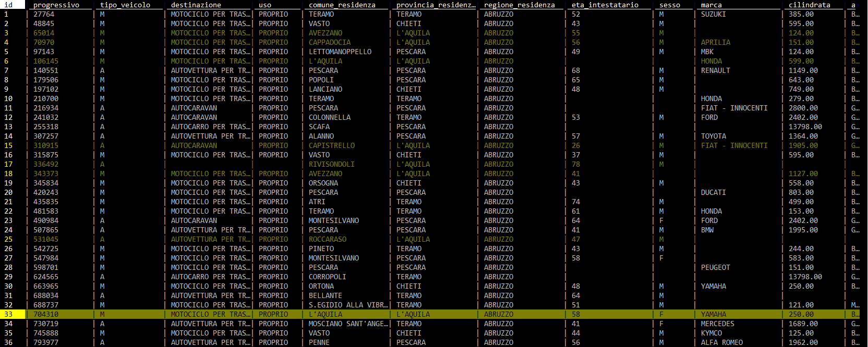Select comune cell BELLANTE
Screen dimensions: 868x347
point(325,295)
